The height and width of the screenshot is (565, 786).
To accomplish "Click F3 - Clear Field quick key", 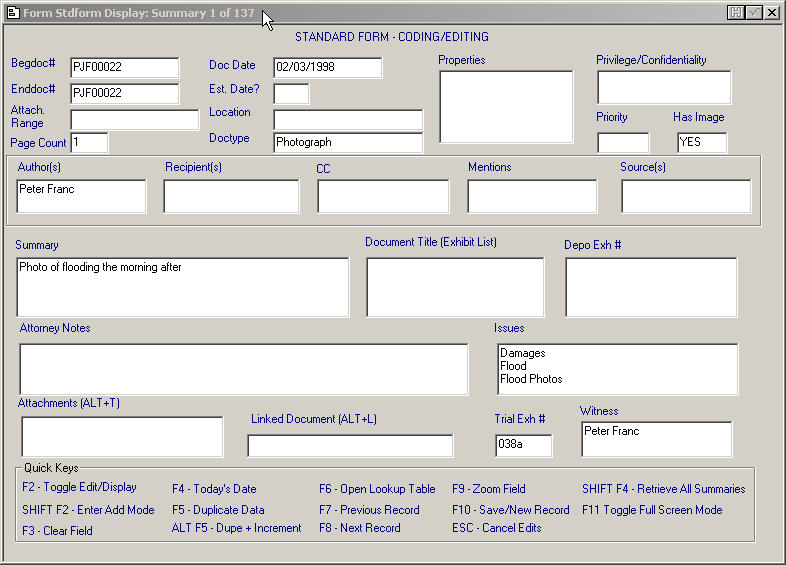I will (57, 531).
